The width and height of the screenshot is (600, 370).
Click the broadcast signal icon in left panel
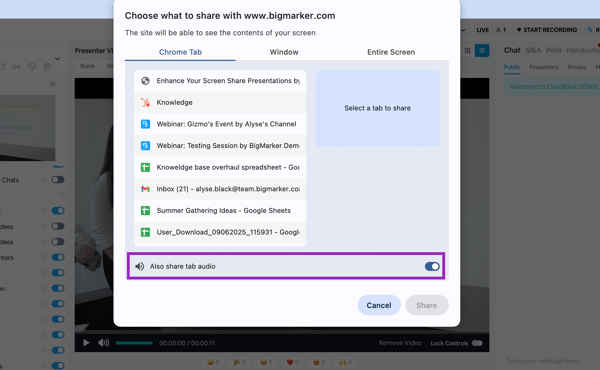click(17, 67)
